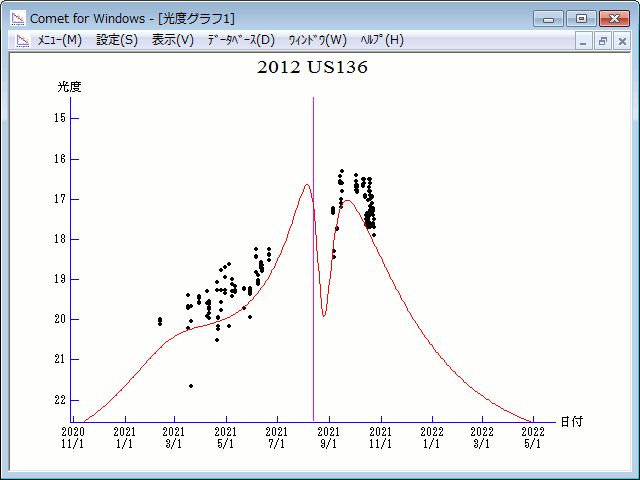Click the 光度 magnitude axis label

(69, 87)
